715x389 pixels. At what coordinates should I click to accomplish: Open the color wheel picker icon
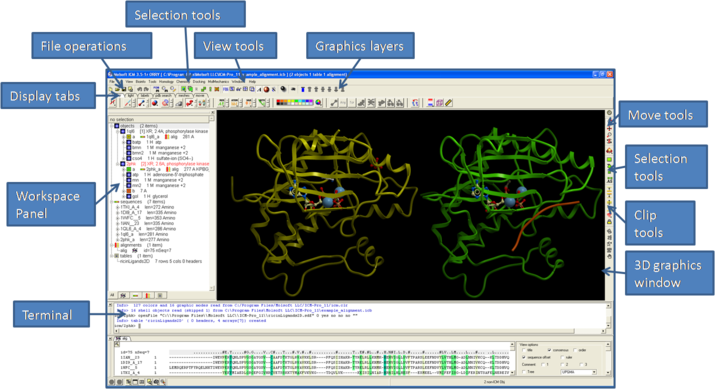318,103
